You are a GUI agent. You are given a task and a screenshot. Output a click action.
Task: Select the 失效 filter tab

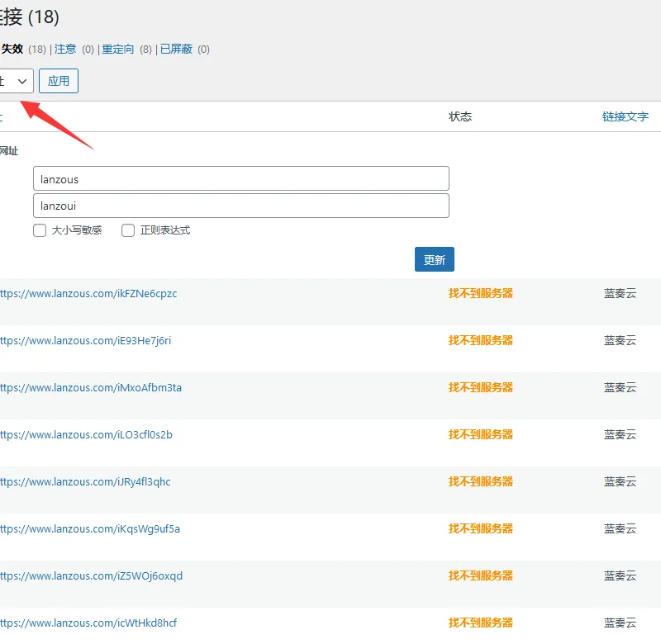tap(12, 50)
